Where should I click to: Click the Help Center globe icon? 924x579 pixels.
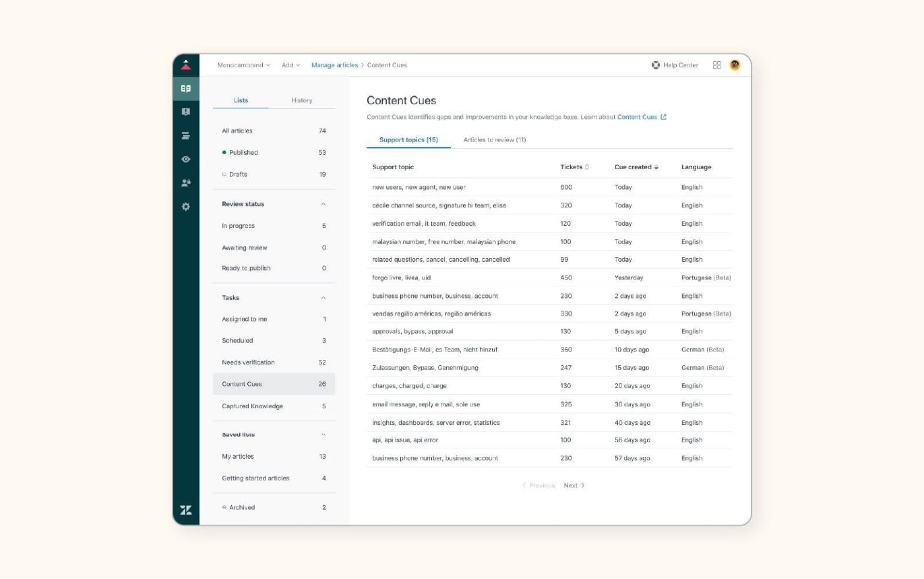coord(655,65)
